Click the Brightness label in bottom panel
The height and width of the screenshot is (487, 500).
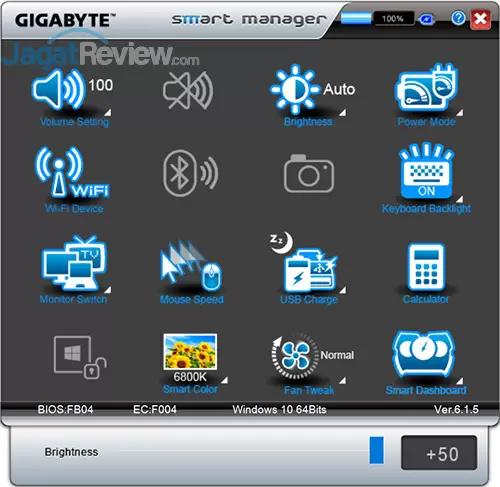coord(71,452)
